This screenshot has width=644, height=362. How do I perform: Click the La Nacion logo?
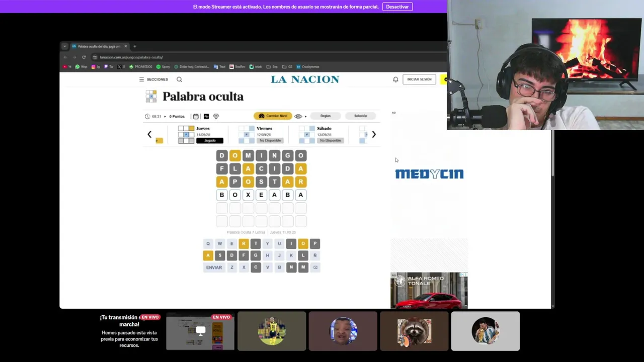tap(305, 79)
